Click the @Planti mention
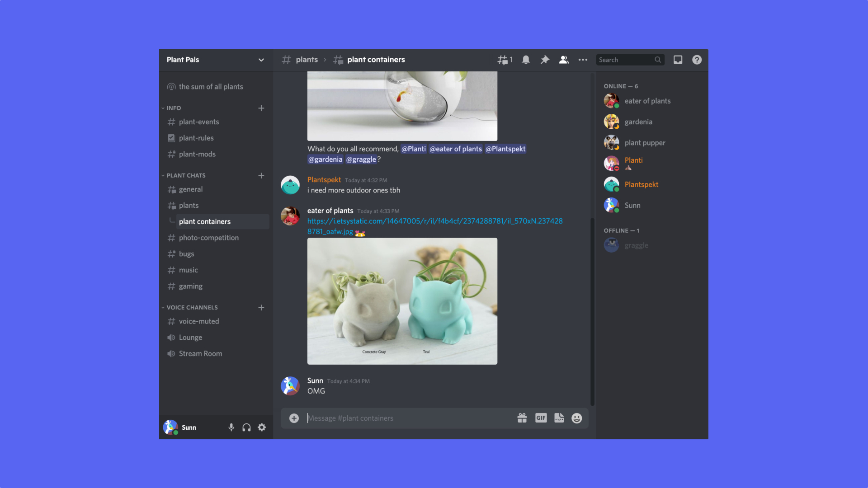Image resolution: width=868 pixels, height=488 pixels. coord(414,149)
